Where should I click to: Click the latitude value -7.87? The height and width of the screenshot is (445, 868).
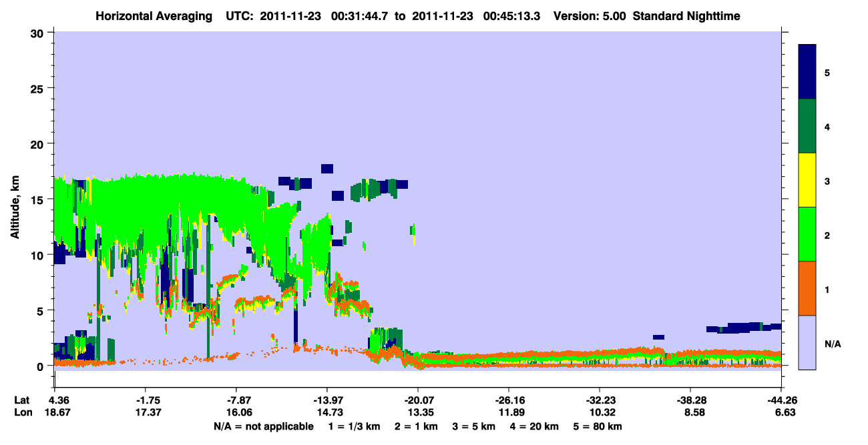click(238, 400)
